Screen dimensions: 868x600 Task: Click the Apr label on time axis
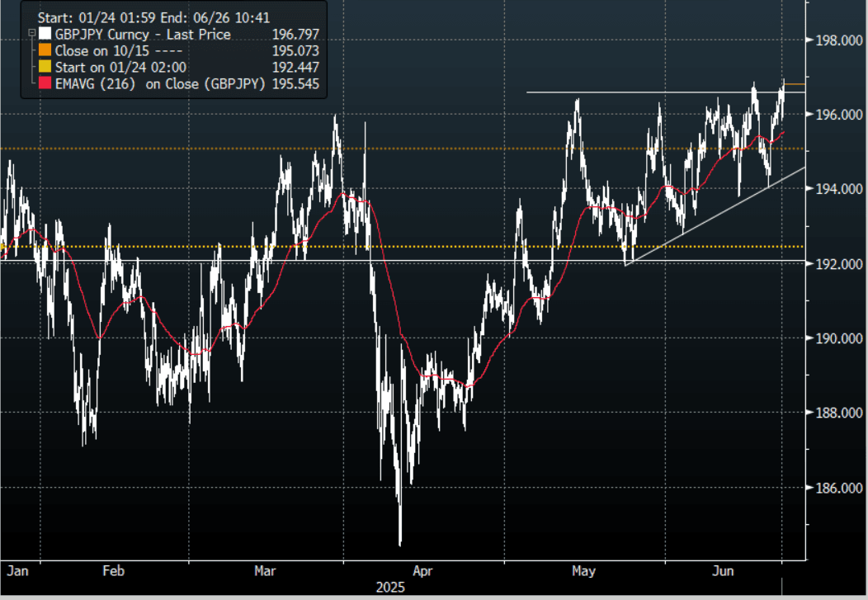pyautogui.click(x=422, y=570)
